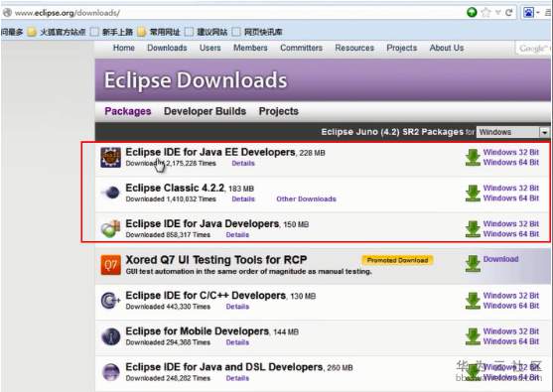Open the paw icon dropdown arrow
Image resolution: width=553 pixels, height=392 pixels.
(538, 13)
